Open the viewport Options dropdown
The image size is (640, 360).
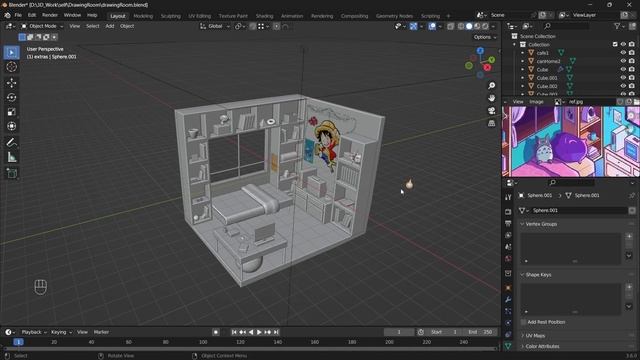coord(485,37)
